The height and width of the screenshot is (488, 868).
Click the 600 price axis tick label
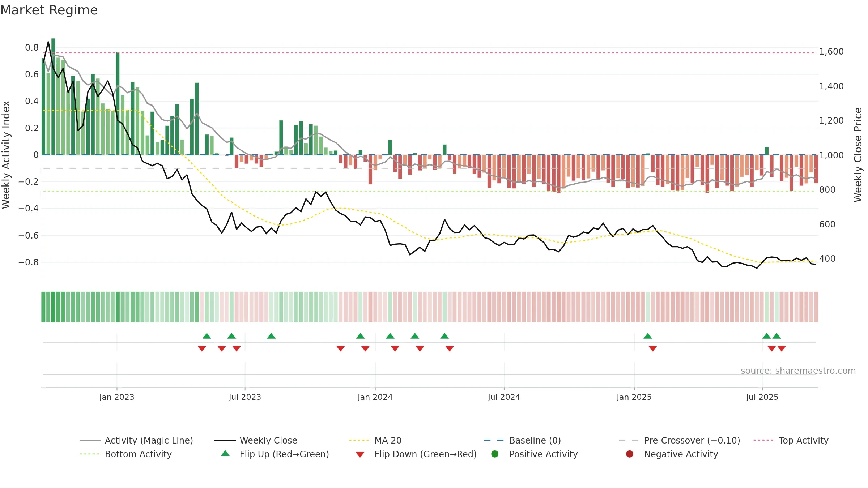pos(827,224)
